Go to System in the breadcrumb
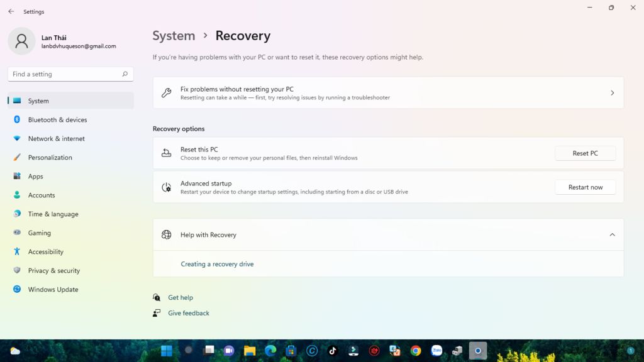644x362 pixels. pyautogui.click(x=174, y=36)
